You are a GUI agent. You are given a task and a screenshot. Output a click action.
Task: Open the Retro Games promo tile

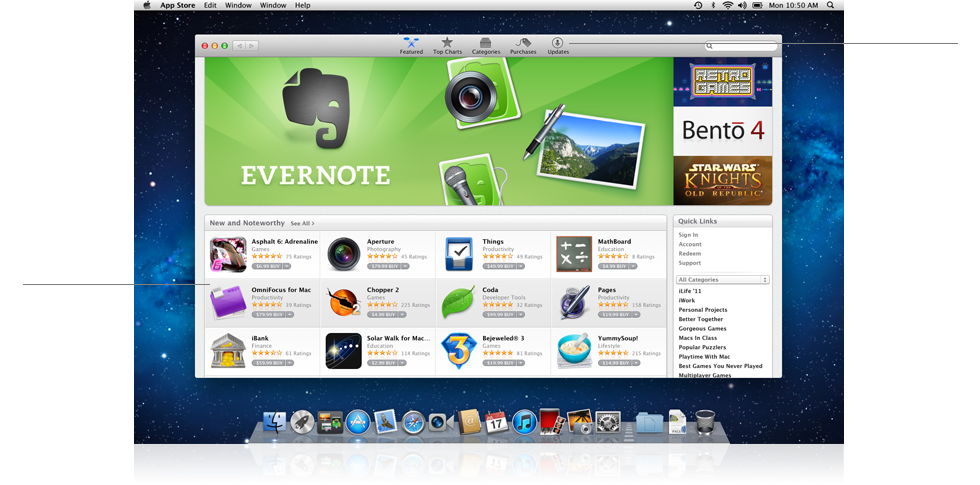click(x=722, y=82)
